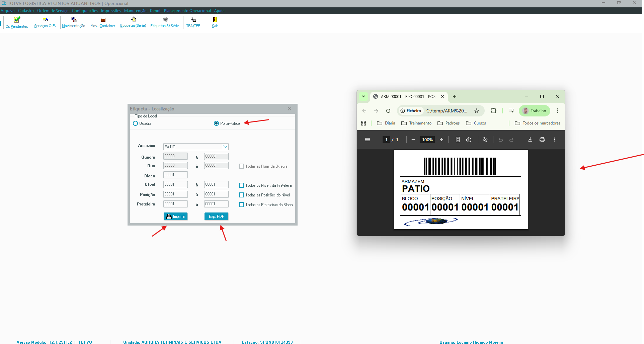Click the PDF page number field
This screenshot has width=644, height=344.
point(386,140)
